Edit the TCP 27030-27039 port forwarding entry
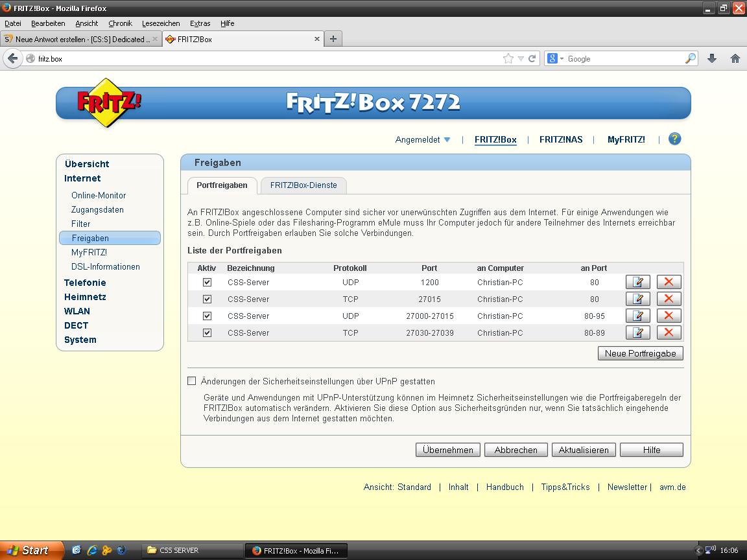Viewport: 747px width, 560px height. click(637, 332)
